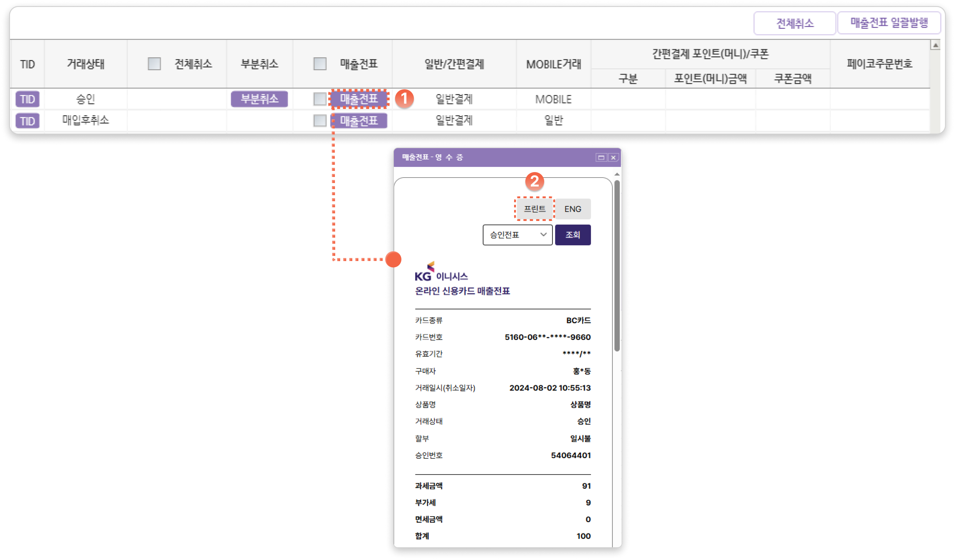Click the BC카드 card type value
This screenshot has width=955, height=560.
point(578,320)
